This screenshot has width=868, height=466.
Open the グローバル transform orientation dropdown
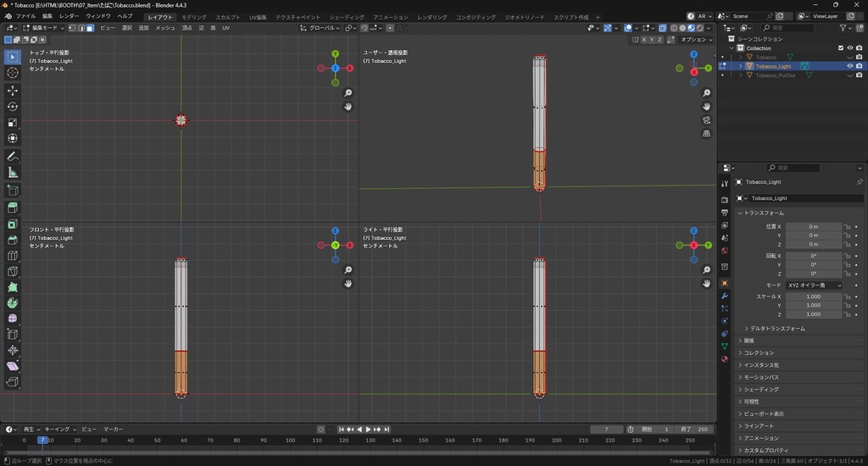tap(320, 28)
